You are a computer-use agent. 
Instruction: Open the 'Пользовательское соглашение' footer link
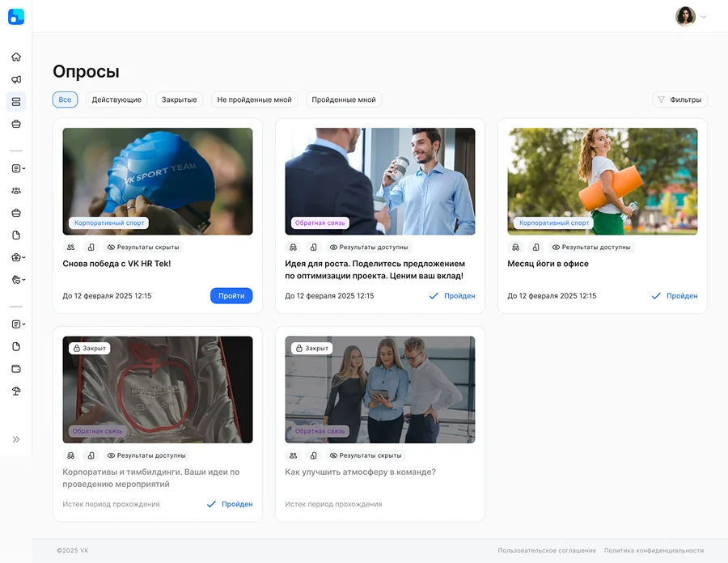547,551
